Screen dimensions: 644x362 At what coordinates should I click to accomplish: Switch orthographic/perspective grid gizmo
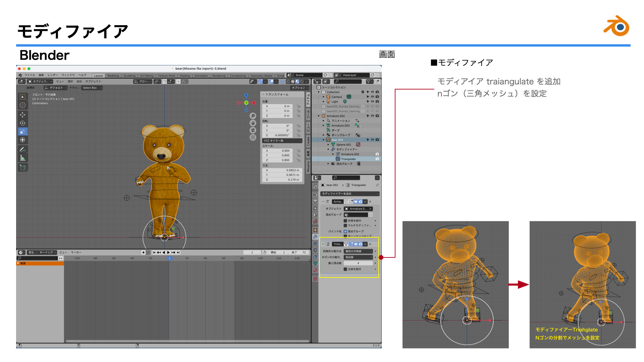tap(253, 137)
